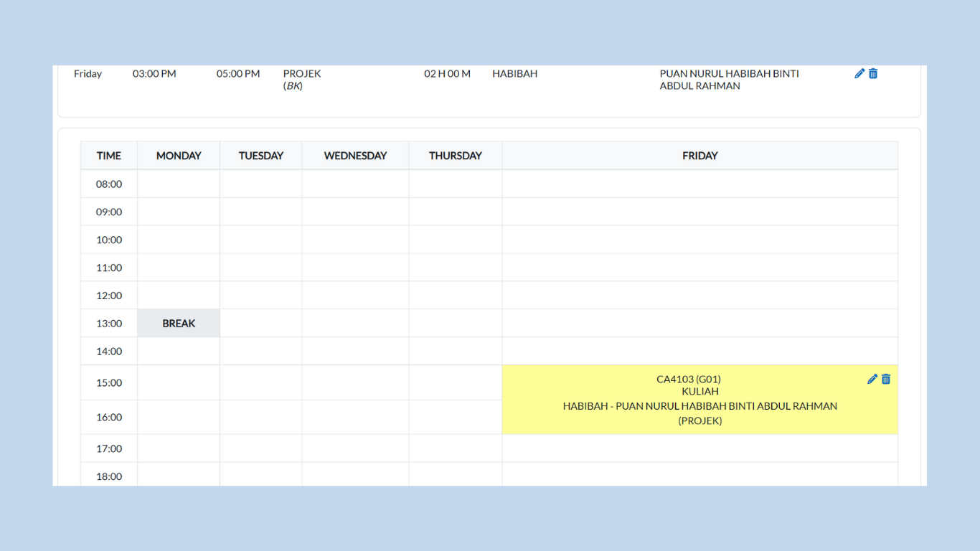Delete the CA4103 class from the yellow timetable block
Image resolution: width=980 pixels, height=551 pixels.
[x=886, y=379]
